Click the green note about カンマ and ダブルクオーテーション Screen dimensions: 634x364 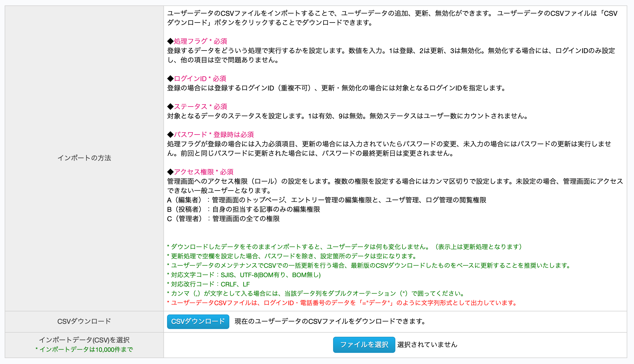click(x=316, y=293)
